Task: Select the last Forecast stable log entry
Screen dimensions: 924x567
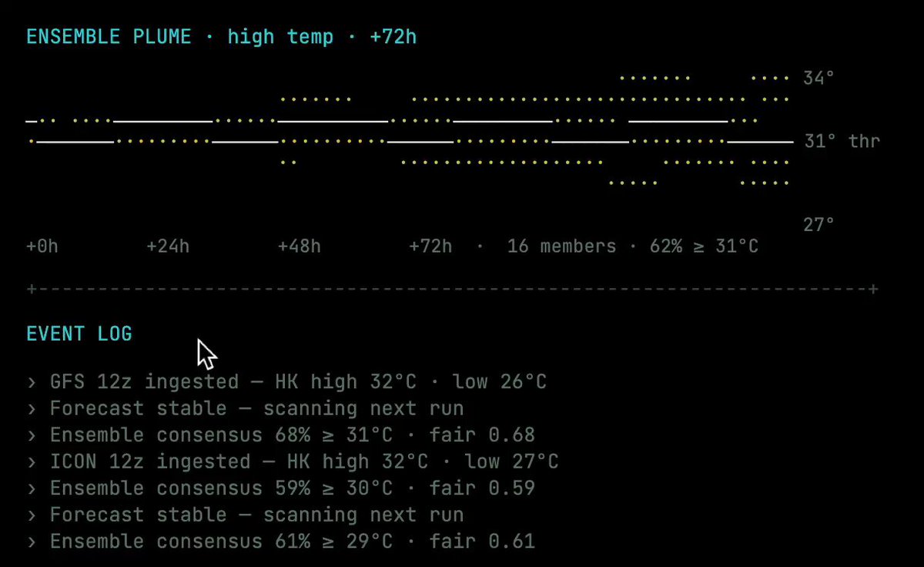Action: click(x=245, y=515)
